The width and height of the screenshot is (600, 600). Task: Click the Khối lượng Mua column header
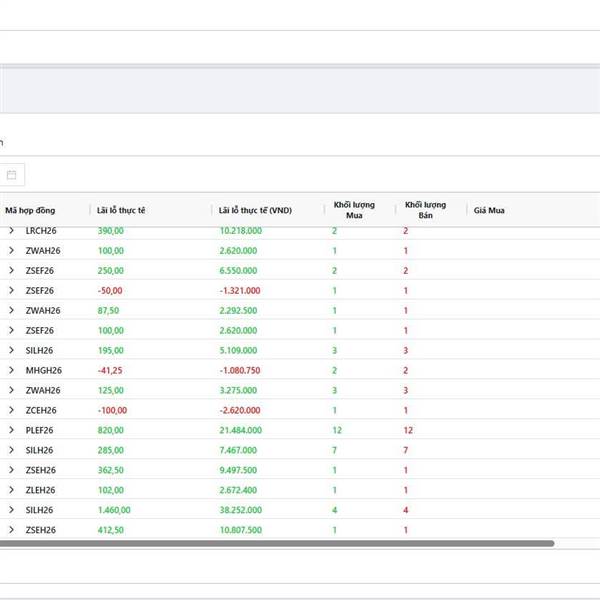pos(354,210)
